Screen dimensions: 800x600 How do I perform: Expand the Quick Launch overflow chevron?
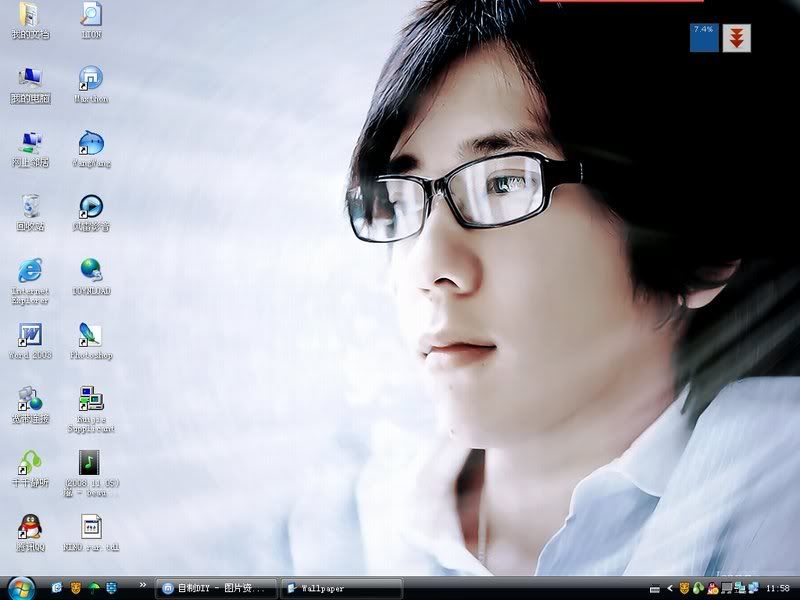tap(142, 585)
